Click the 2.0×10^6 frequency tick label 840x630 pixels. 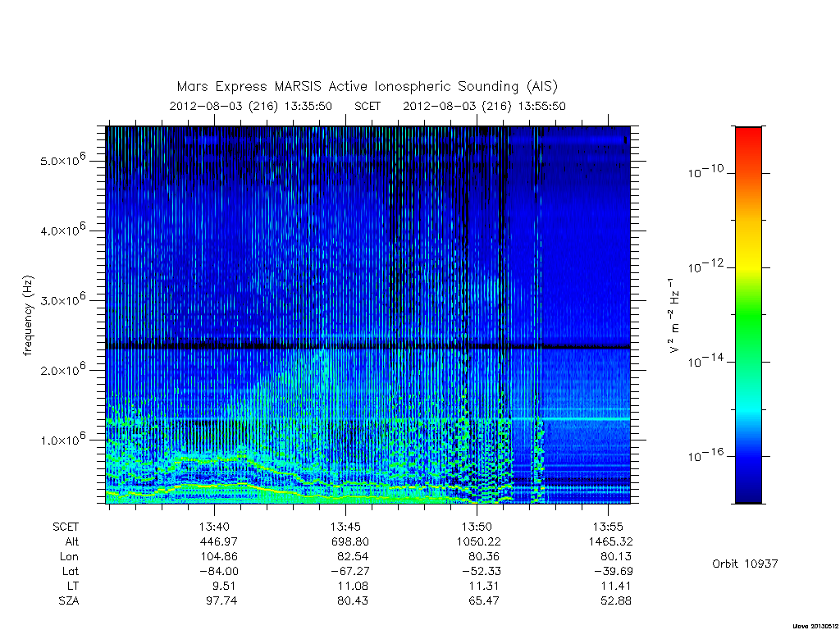[x=62, y=368]
